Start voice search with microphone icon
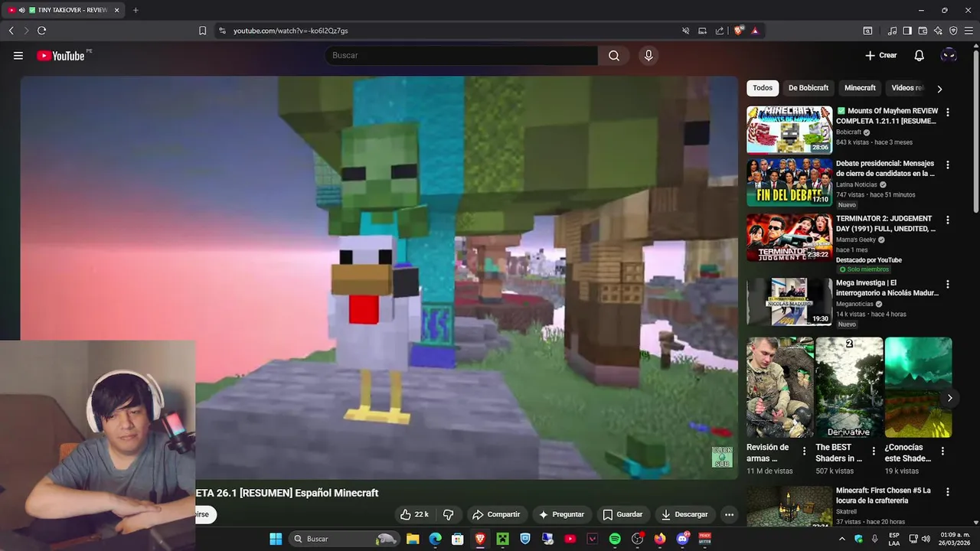The height and width of the screenshot is (551, 980). [648, 55]
